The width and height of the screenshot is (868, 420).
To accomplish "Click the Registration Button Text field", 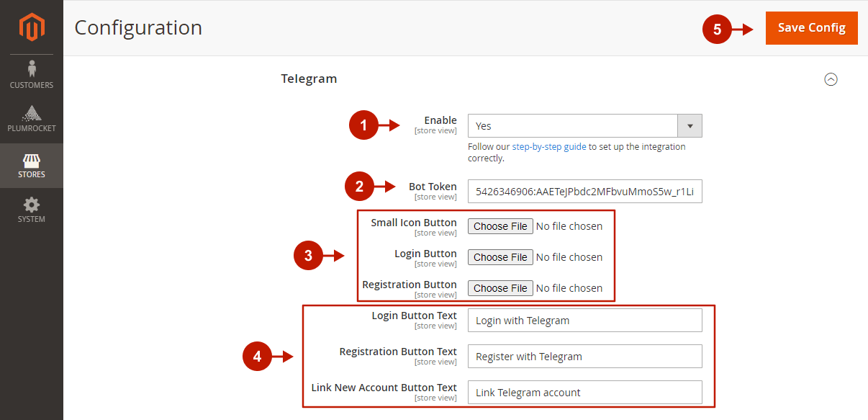I will point(584,357).
